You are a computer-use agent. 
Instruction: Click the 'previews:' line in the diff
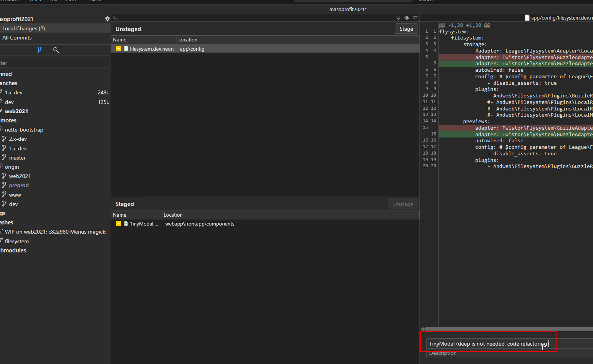476,122
